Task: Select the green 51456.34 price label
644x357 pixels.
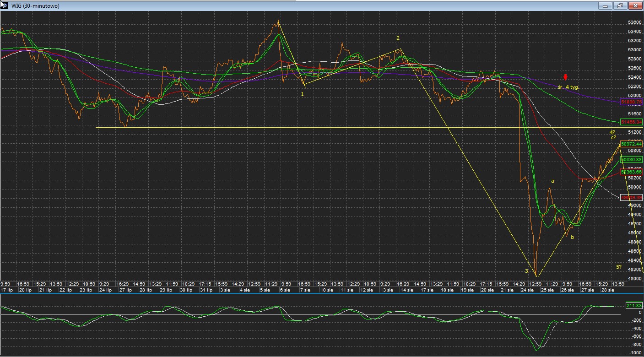Action: (631, 122)
